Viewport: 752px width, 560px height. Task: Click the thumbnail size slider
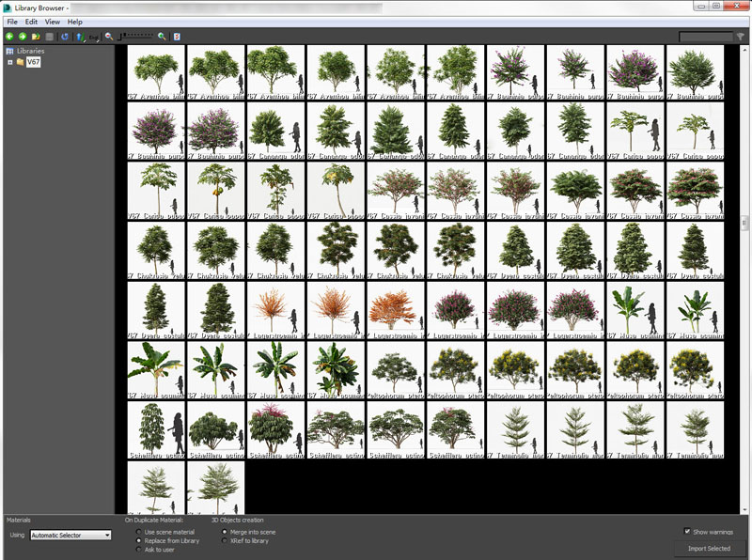click(x=136, y=37)
